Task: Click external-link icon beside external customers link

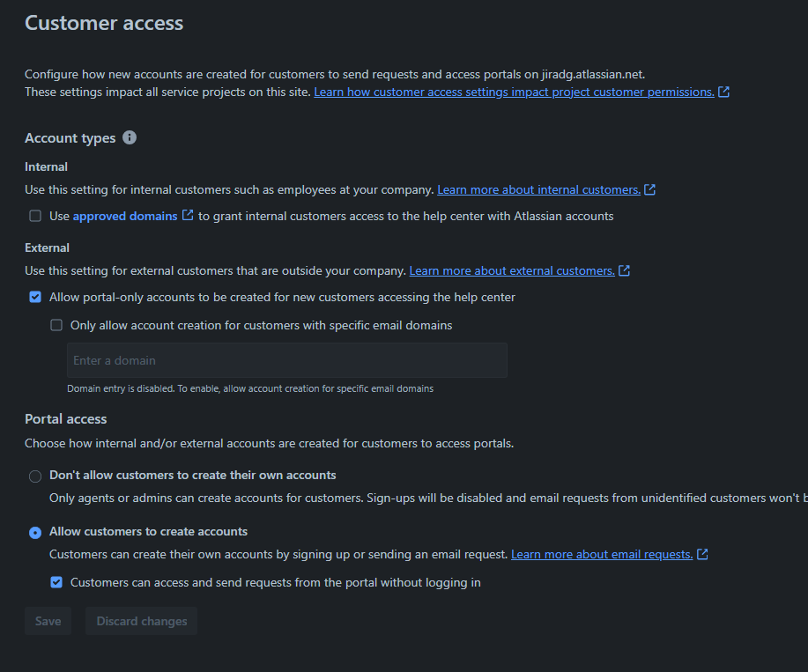Action: (x=624, y=270)
